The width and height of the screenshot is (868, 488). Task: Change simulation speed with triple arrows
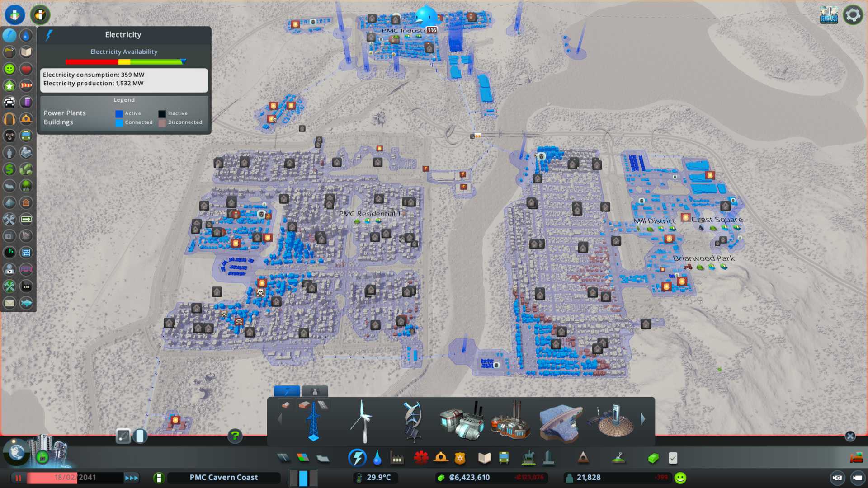(132, 478)
